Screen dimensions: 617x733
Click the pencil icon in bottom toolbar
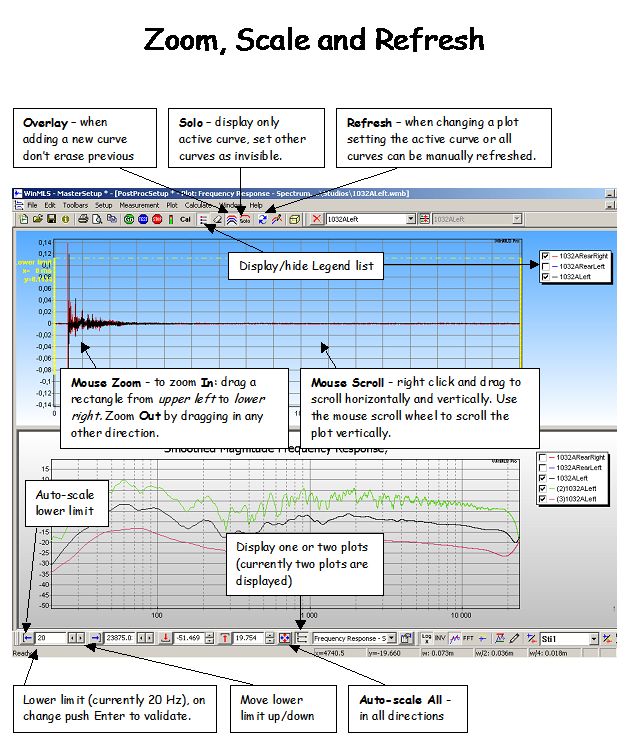coord(515,638)
